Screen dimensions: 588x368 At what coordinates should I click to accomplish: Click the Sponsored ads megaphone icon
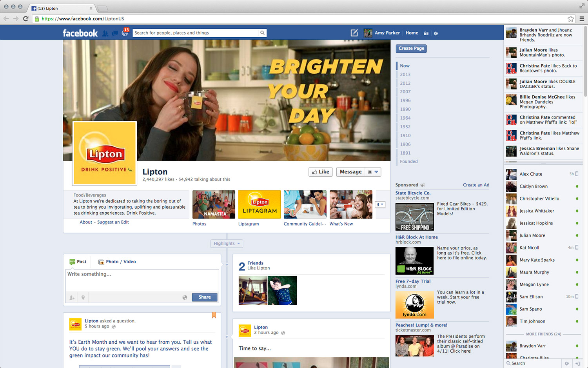[422, 185]
